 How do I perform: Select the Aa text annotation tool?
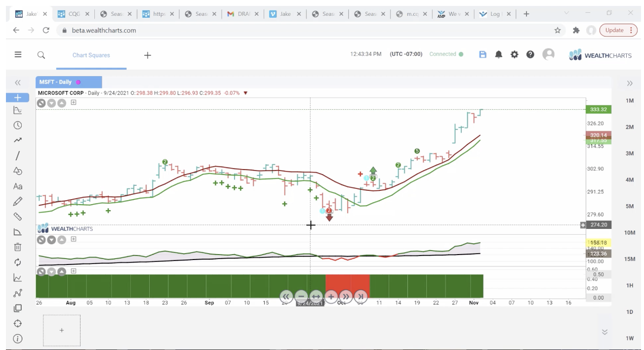click(x=18, y=186)
